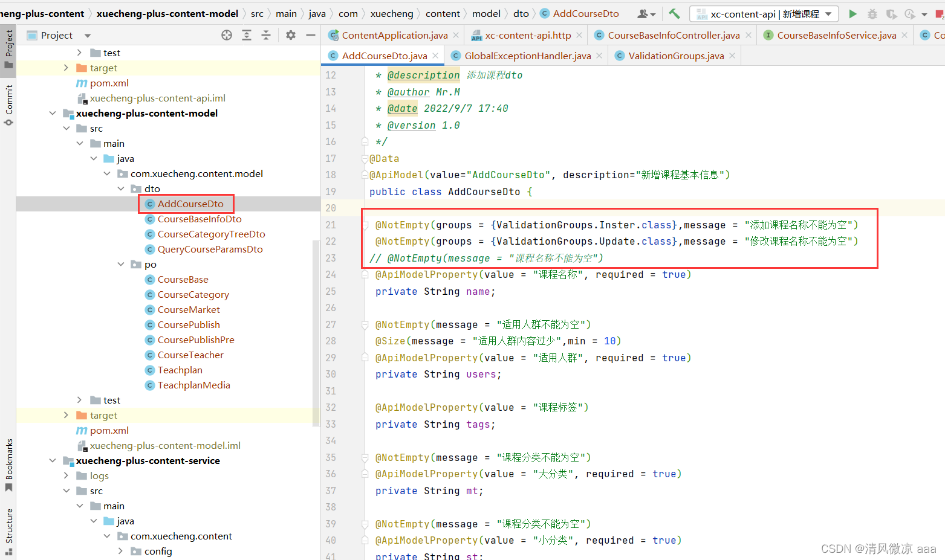The width and height of the screenshot is (945, 560).
Task: Click model breadcrumb in navigation bar
Action: (x=486, y=13)
